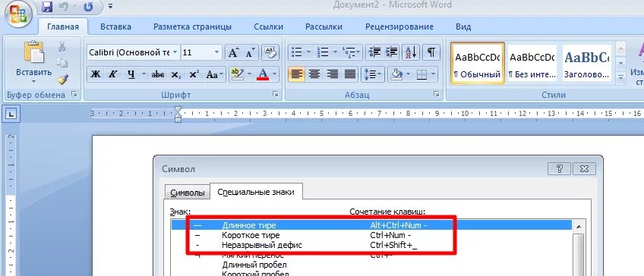Open underline style dropdown arrow
644x276 pixels.
tap(144, 74)
